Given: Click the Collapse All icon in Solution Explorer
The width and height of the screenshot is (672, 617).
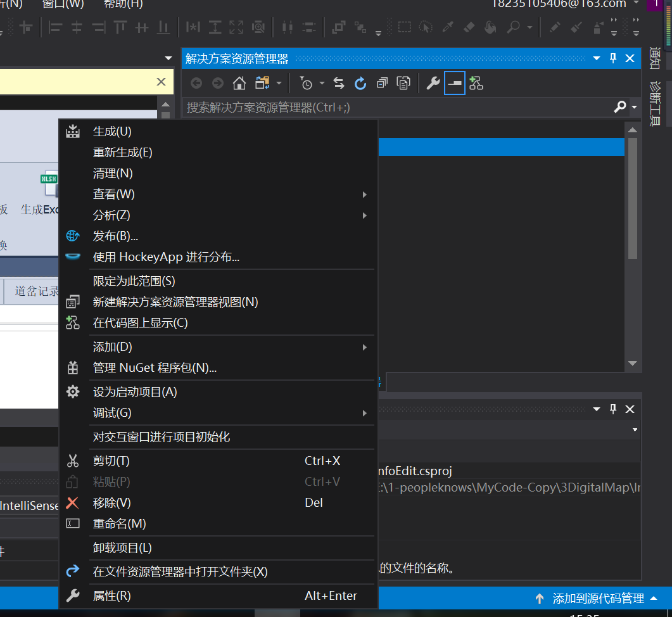Looking at the screenshot, I should pos(382,83).
